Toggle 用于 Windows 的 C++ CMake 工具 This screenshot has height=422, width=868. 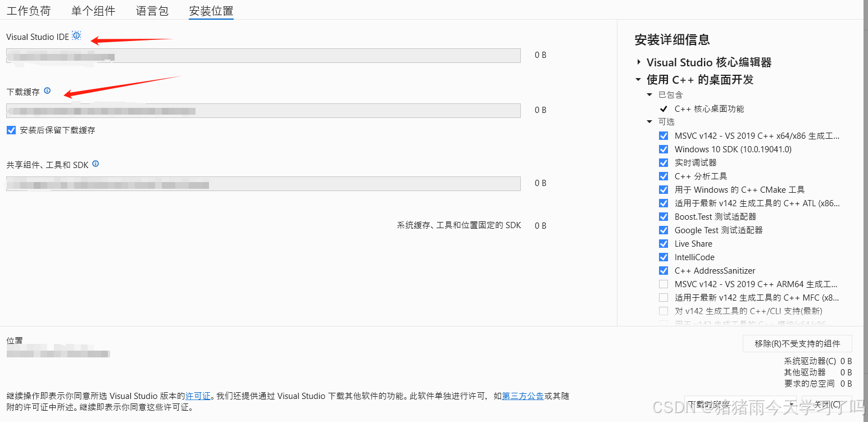pyautogui.click(x=664, y=190)
